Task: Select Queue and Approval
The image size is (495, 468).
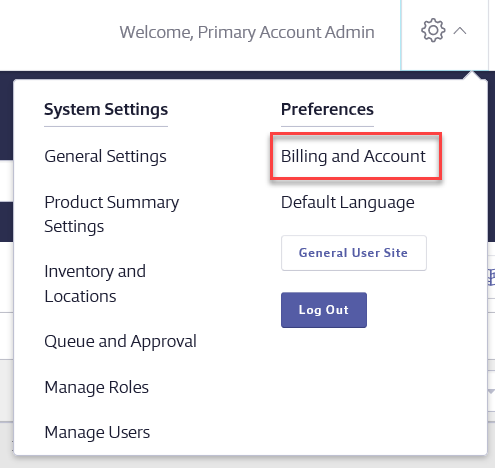Action: (120, 341)
